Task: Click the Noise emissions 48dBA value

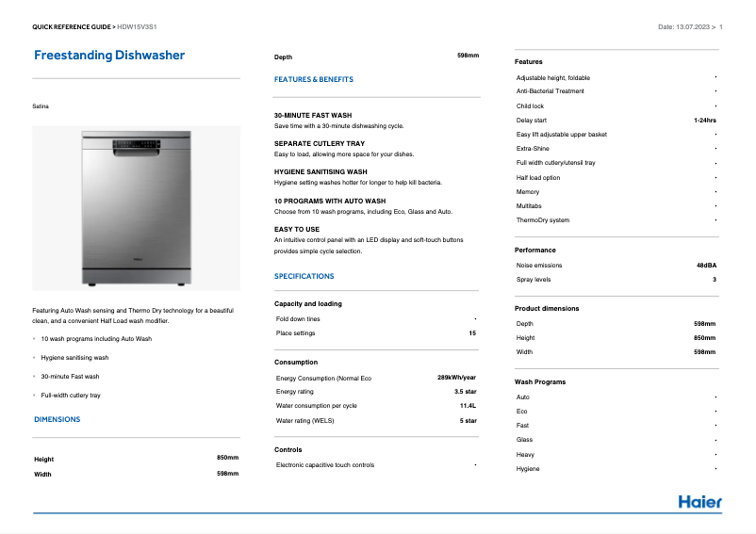Action: coord(705,266)
